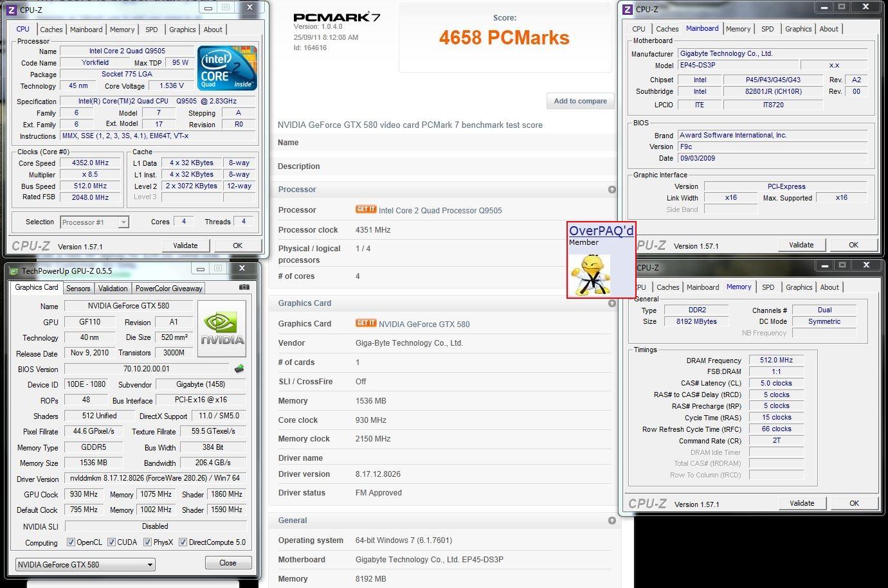Click BIOS version F9c field
Viewport: 888px width, 588px height.
(x=772, y=147)
